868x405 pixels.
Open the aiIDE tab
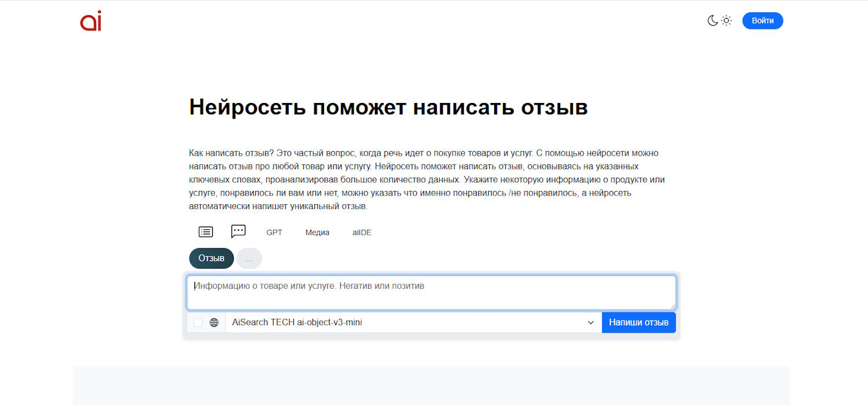[362, 233]
